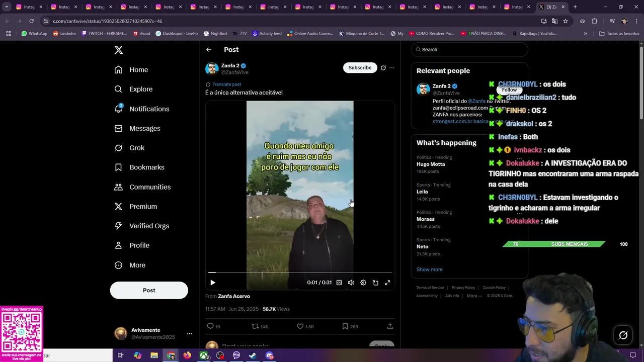Click the X Search field
Image resolution: width=644 pixels, height=362 pixels.
[469, 50]
